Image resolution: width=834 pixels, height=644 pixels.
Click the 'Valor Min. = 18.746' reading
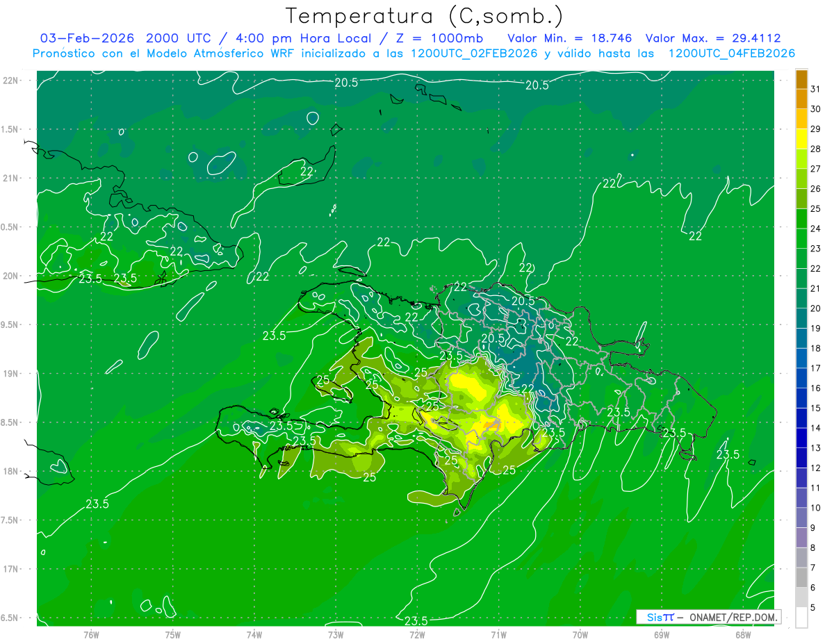click(x=570, y=38)
